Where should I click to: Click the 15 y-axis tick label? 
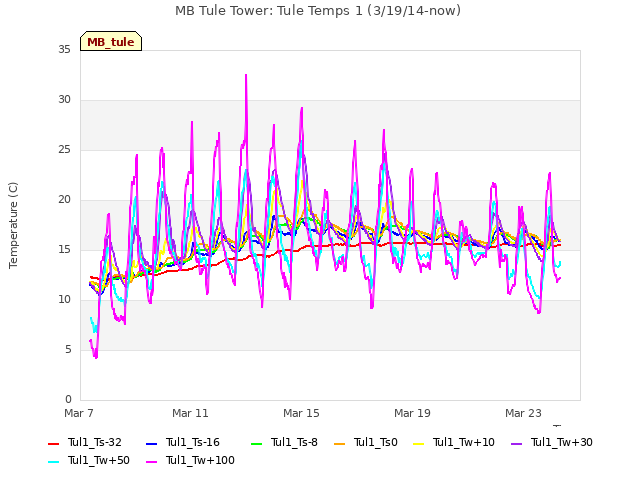coord(64,250)
